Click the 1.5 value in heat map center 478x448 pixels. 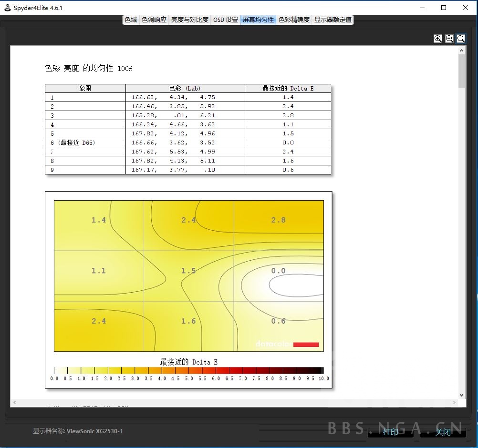(188, 270)
